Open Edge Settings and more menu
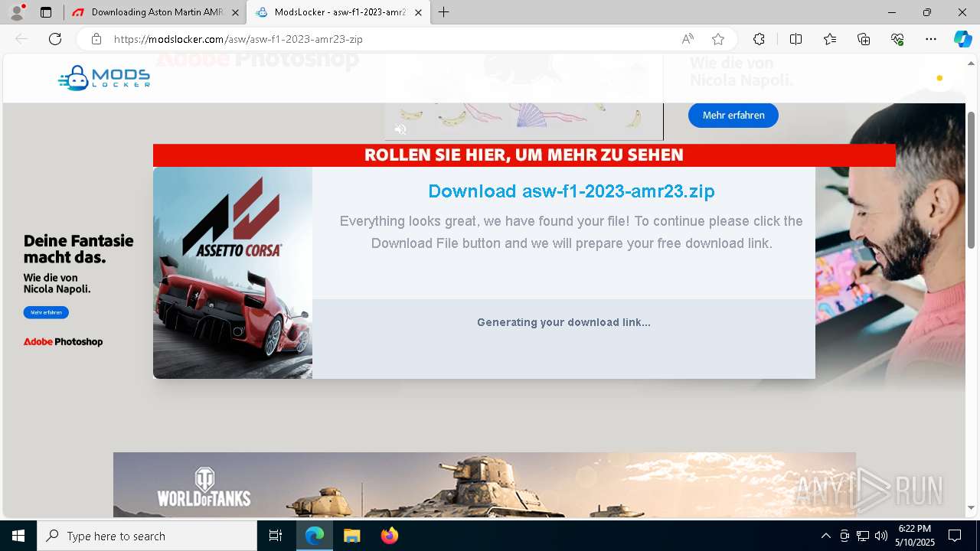 pos(931,39)
